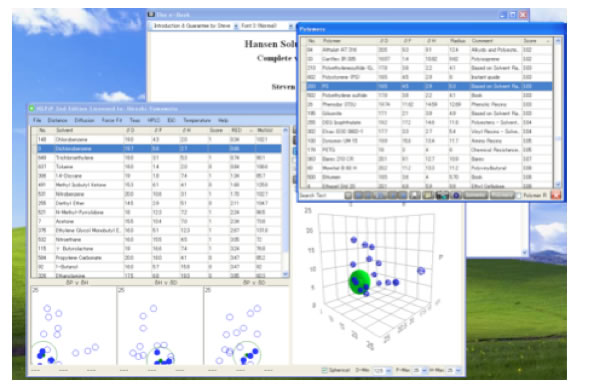
Task: Click the red close icon beside Polymer R
Action: [x=555, y=195]
